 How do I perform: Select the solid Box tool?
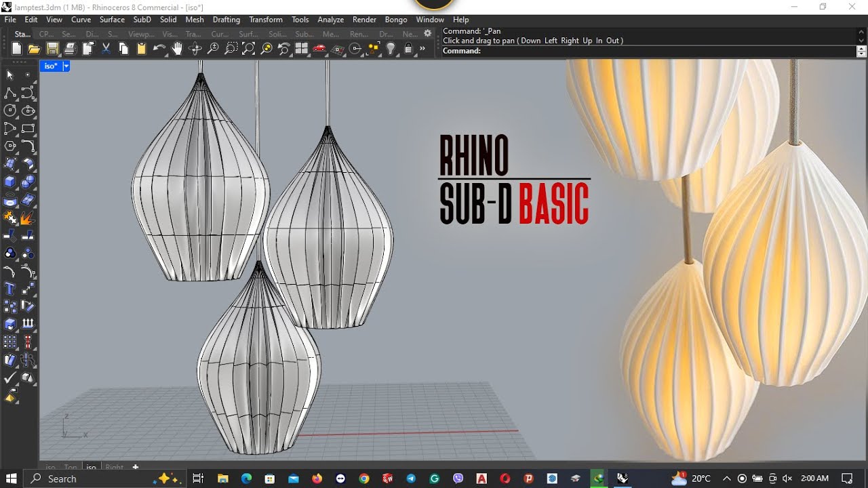10,182
